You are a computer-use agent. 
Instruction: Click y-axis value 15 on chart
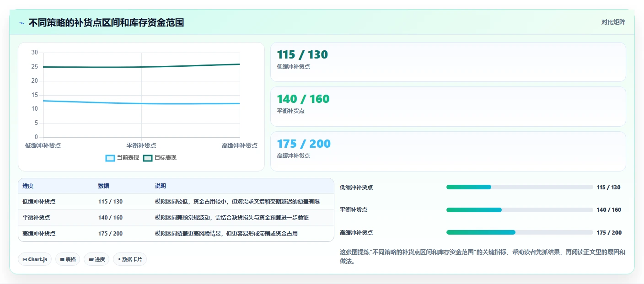coord(35,95)
